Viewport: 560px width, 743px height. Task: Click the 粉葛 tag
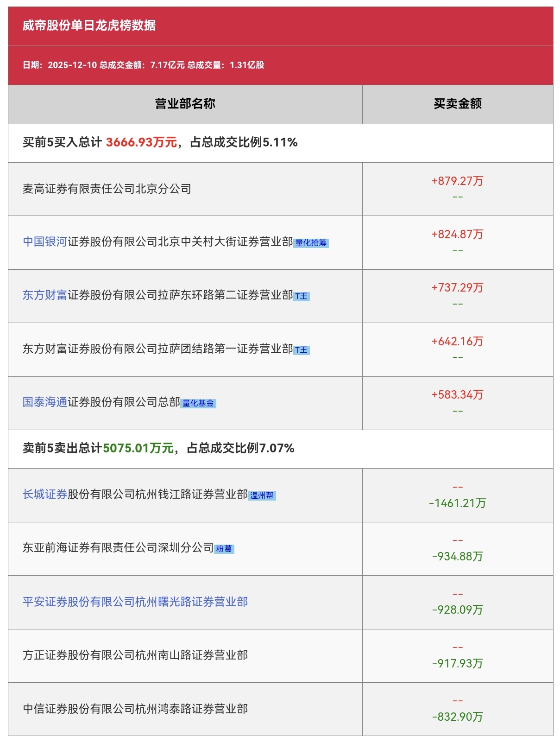224,549
